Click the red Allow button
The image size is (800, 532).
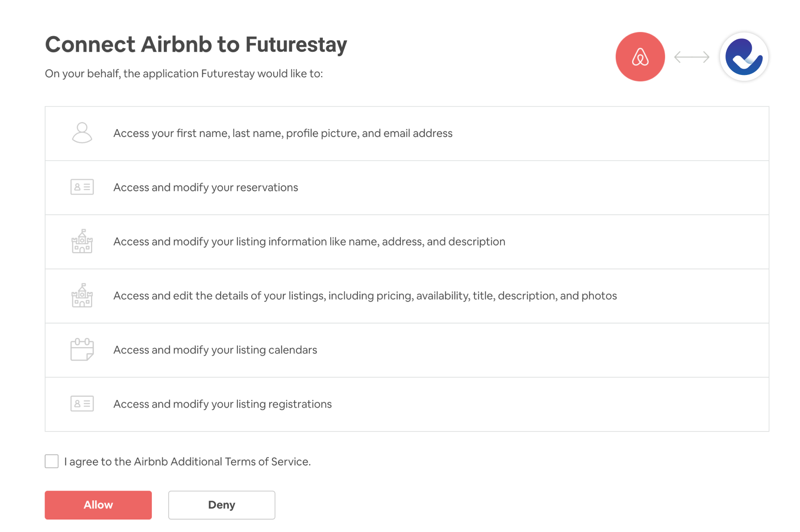pos(98,505)
